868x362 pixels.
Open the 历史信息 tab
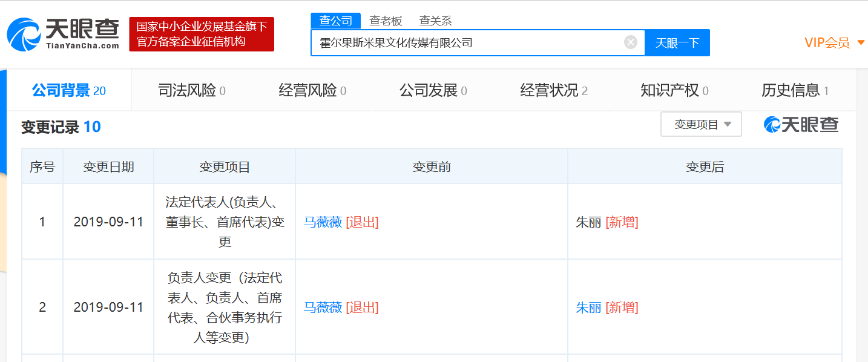tap(795, 91)
